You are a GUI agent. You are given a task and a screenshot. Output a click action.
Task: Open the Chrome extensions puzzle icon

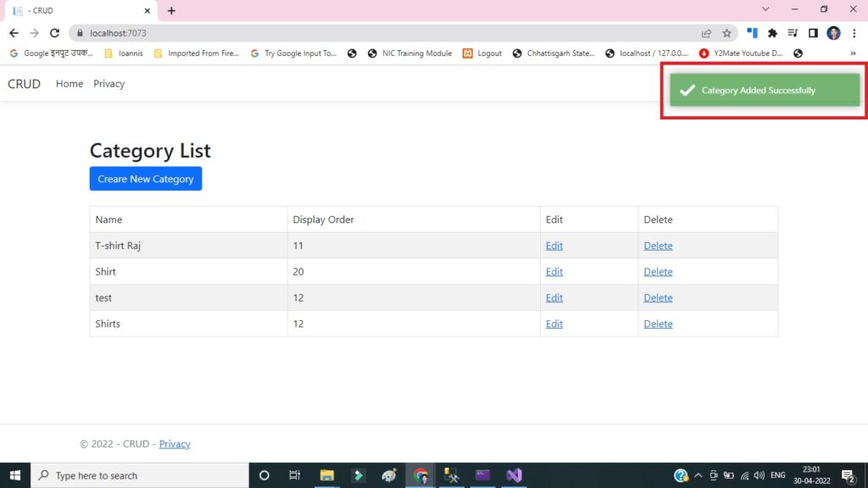[x=772, y=32]
